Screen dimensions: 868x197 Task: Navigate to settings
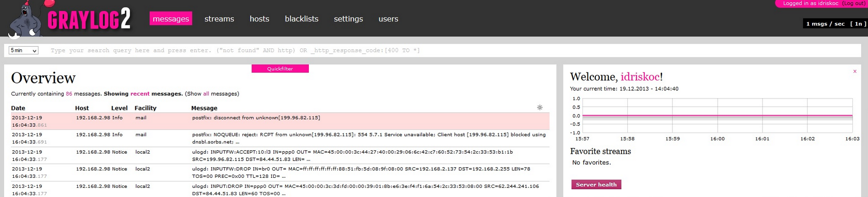click(x=348, y=19)
